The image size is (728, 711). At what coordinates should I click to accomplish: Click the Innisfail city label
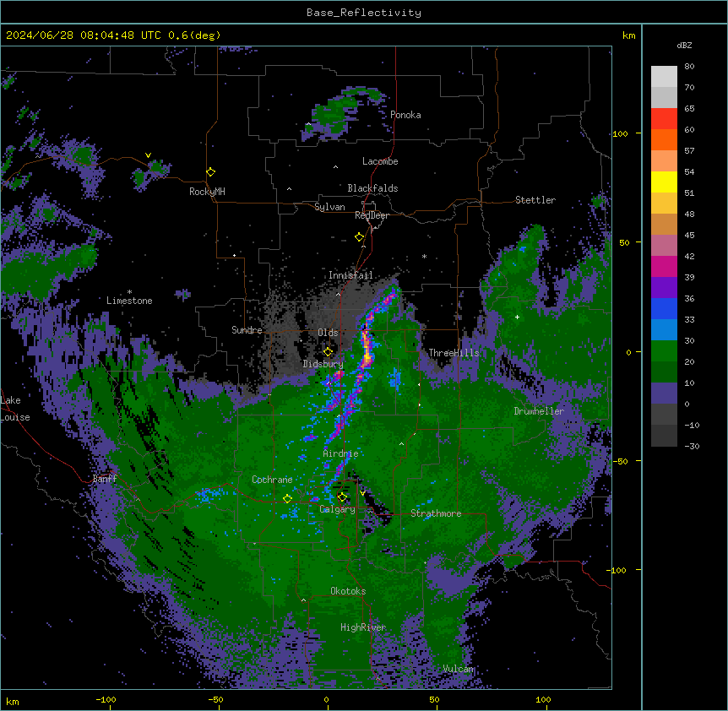pyautogui.click(x=350, y=275)
